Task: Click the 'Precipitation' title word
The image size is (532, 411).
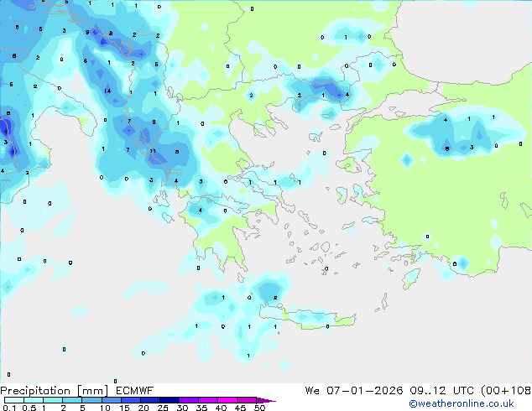Action: pyautogui.click(x=35, y=391)
